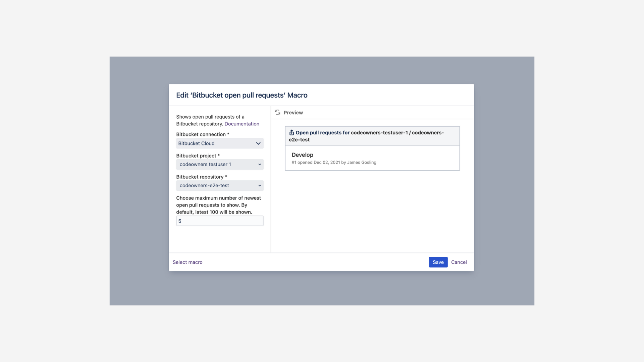Click the open pull requests header
Image resolution: width=644 pixels, height=362 pixels.
369,136
